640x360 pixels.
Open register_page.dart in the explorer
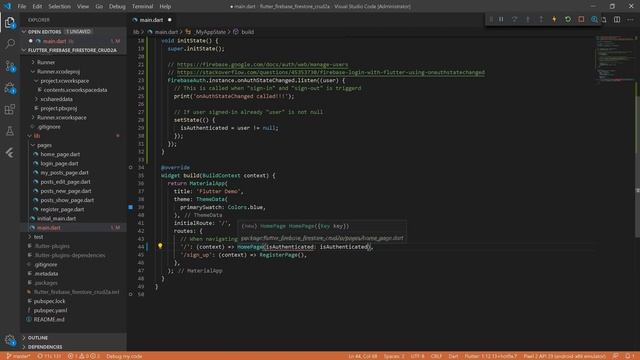pyautogui.click(x=62, y=209)
